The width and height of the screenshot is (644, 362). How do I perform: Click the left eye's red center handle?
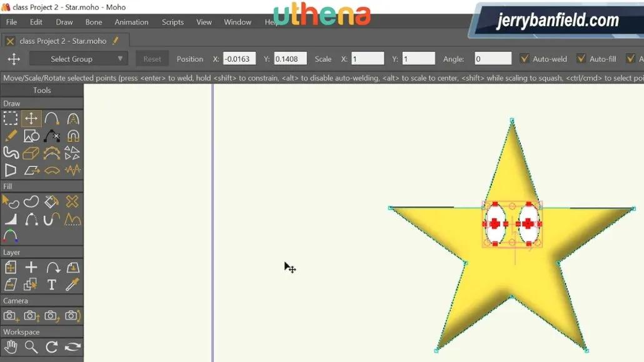(x=495, y=224)
